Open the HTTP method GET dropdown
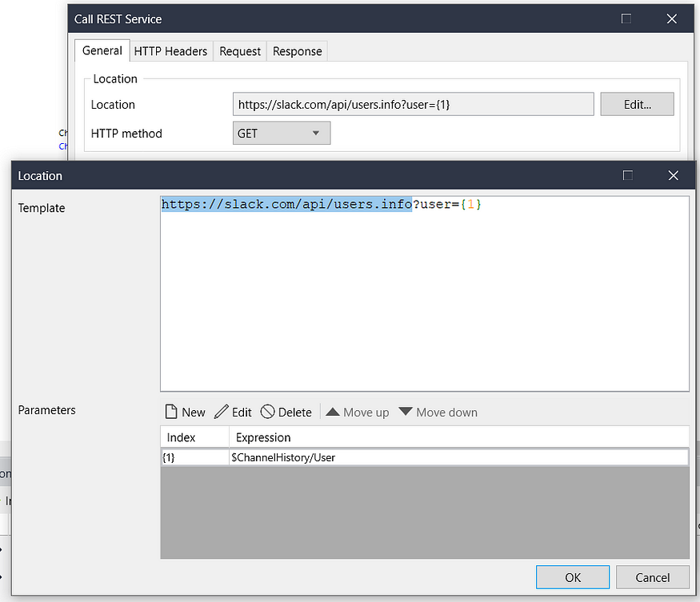Image resolution: width=700 pixels, height=602 pixels. click(282, 133)
